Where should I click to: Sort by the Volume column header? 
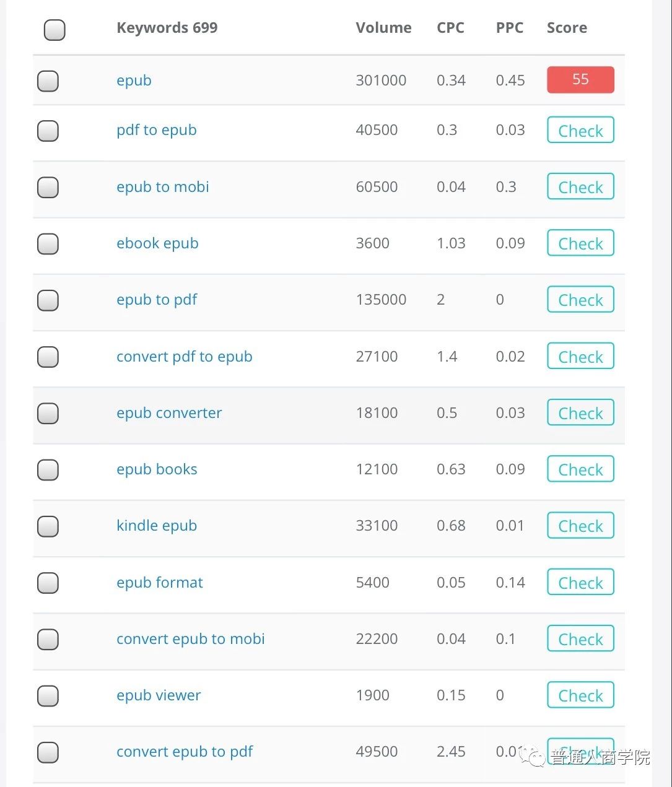click(x=383, y=28)
